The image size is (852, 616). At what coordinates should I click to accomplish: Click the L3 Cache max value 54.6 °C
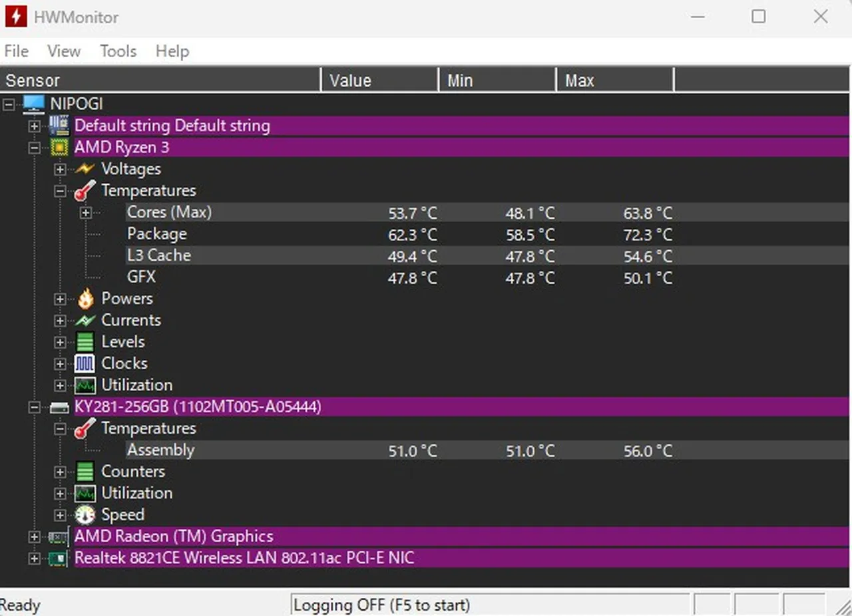coord(648,257)
